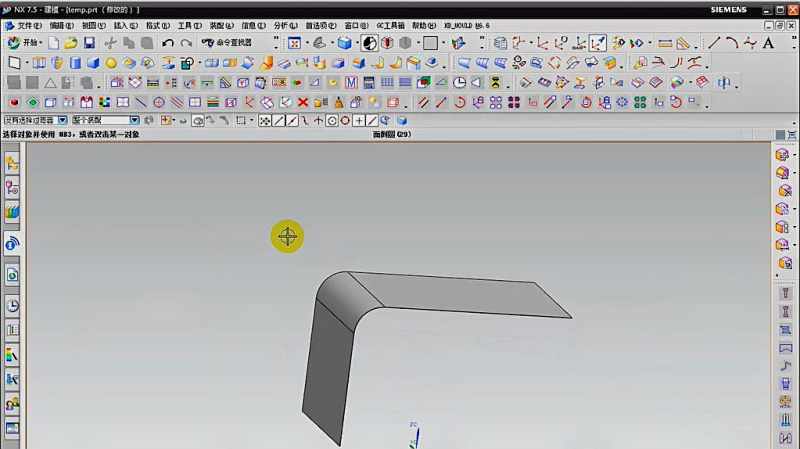
Task: Expand the selection scope dropdown
Action: pyautogui.click(x=134, y=120)
